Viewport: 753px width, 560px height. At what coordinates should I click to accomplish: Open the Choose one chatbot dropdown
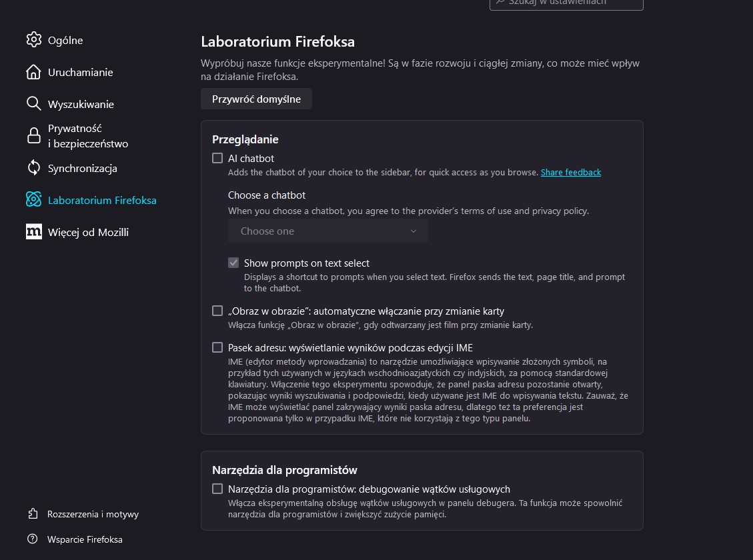(x=328, y=231)
